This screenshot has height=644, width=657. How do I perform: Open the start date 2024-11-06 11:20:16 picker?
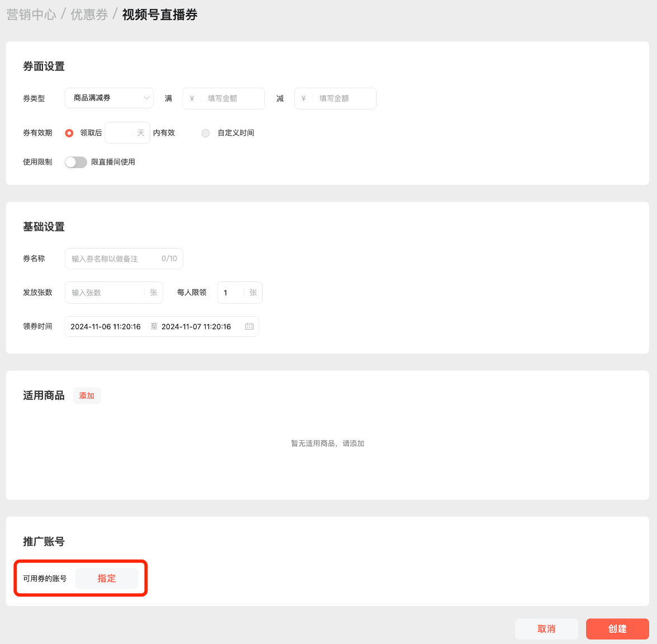(x=106, y=327)
